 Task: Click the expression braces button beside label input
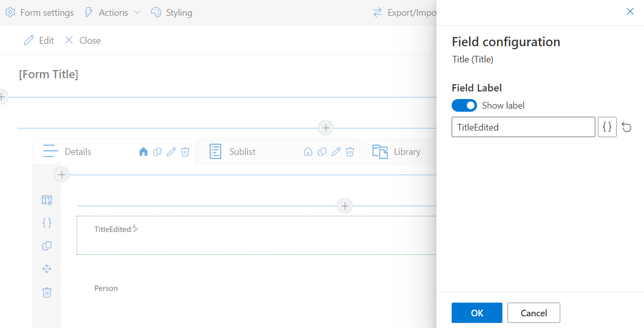click(x=607, y=127)
